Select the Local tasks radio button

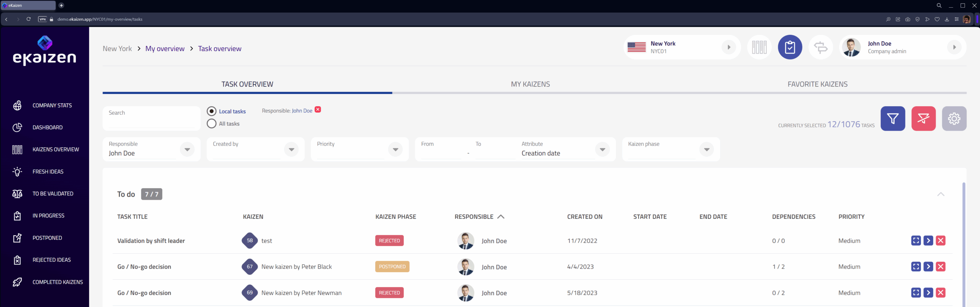pyautogui.click(x=212, y=112)
